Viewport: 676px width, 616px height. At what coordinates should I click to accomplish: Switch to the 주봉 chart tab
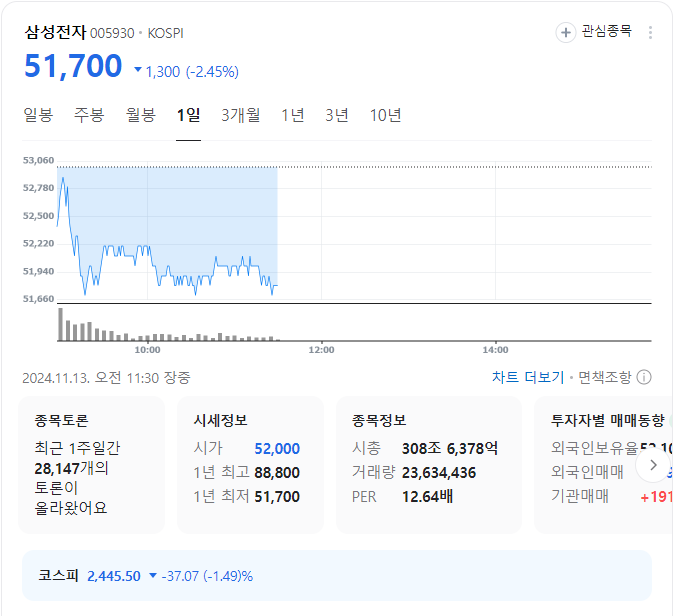(89, 115)
